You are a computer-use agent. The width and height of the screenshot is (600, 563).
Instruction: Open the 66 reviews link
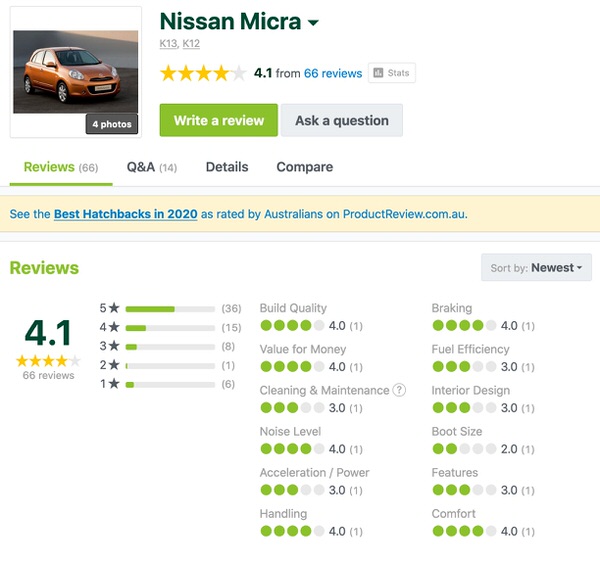[x=333, y=73]
